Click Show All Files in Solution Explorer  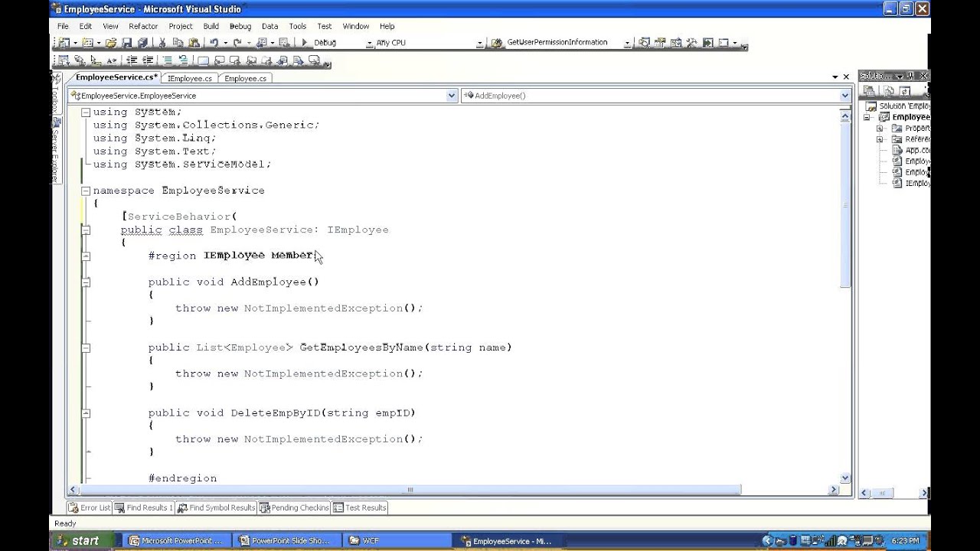click(887, 90)
